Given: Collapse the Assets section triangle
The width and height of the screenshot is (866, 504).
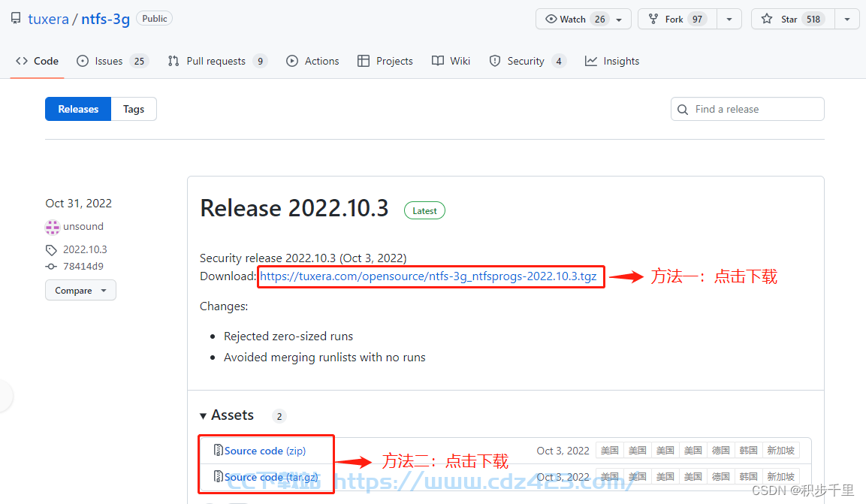Looking at the screenshot, I should [x=203, y=415].
